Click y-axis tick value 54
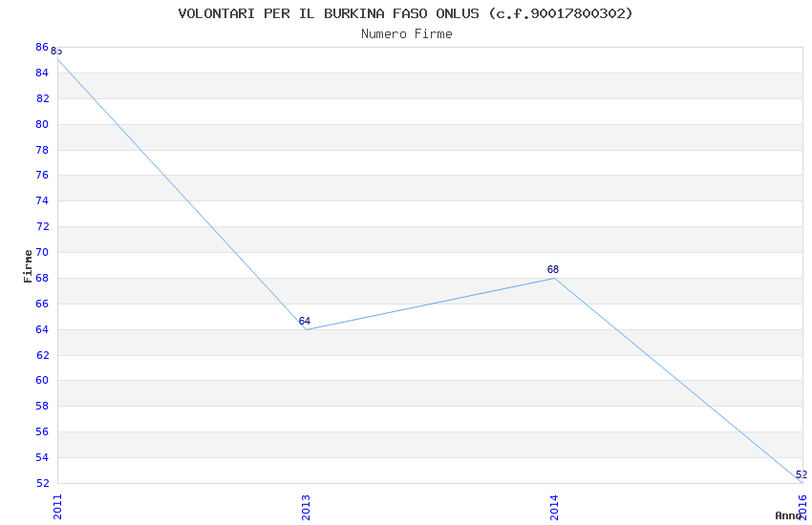The width and height of the screenshot is (812, 525). pyautogui.click(x=42, y=458)
